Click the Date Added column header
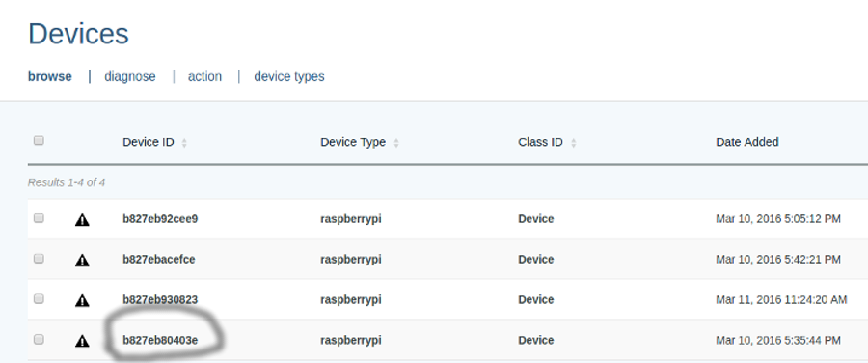Viewport: 868px width, 363px height. (x=747, y=142)
